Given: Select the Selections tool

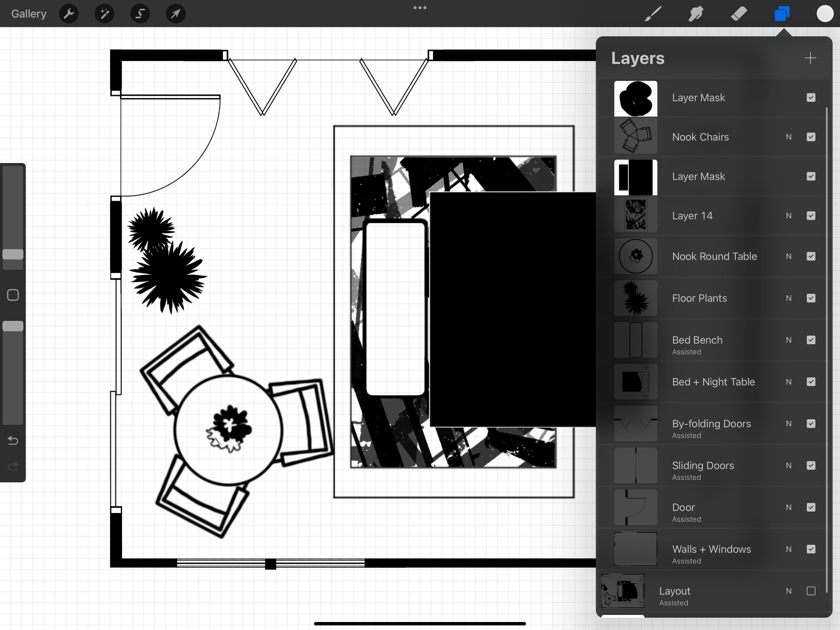Looking at the screenshot, I should [140, 14].
